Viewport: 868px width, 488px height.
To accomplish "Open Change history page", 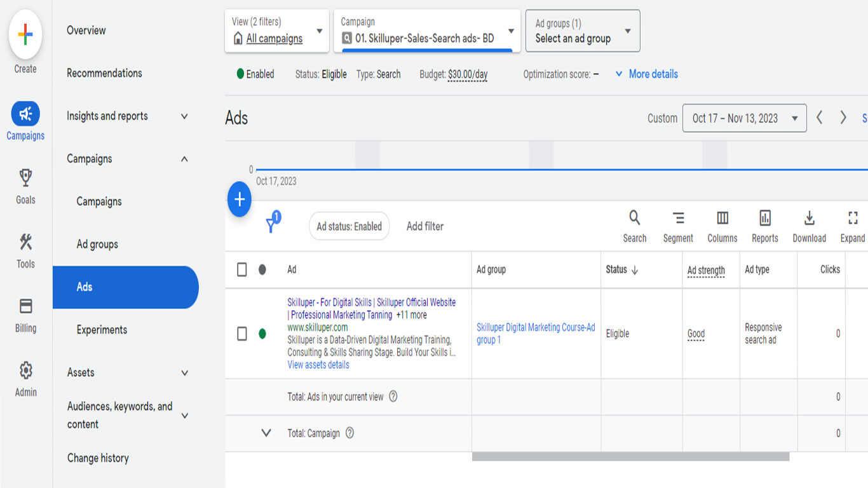I will pyautogui.click(x=98, y=458).
